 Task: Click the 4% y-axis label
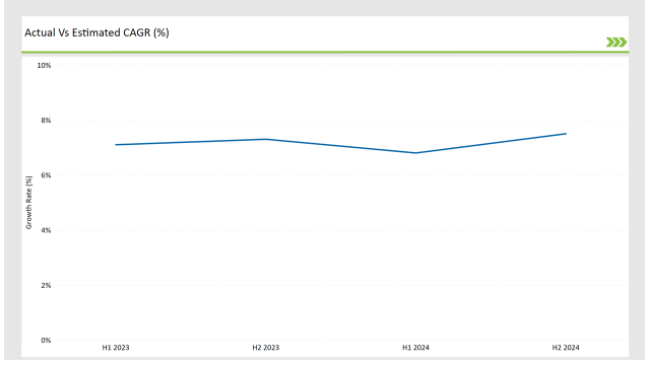(x=46, y=230)
